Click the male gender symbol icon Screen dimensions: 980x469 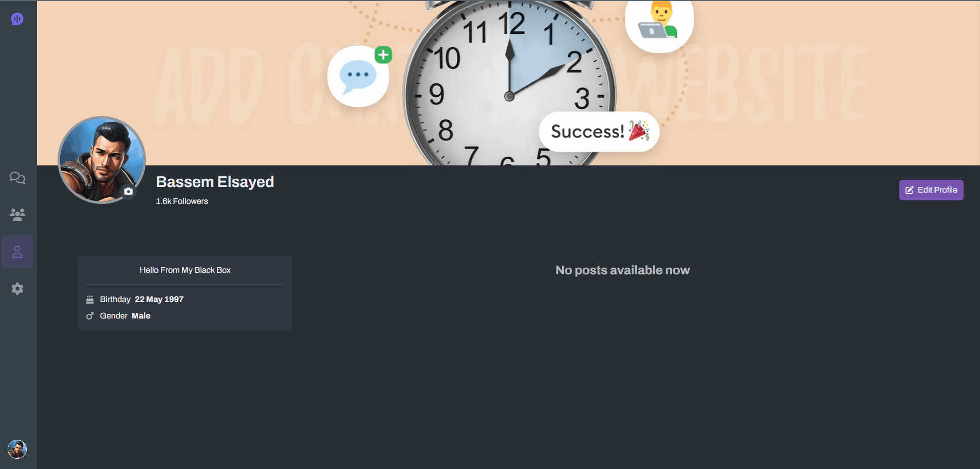pyautogui.click(x=90, y=316)
